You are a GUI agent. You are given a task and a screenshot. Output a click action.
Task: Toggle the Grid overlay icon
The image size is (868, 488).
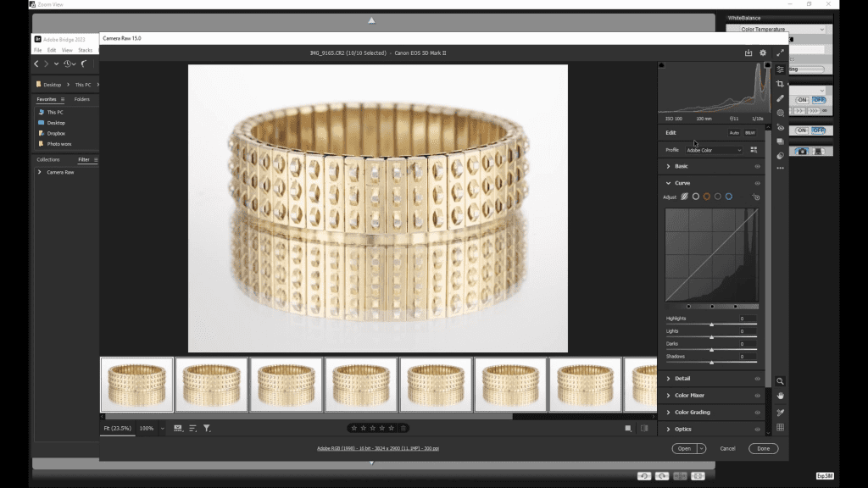tap(780, 428)
